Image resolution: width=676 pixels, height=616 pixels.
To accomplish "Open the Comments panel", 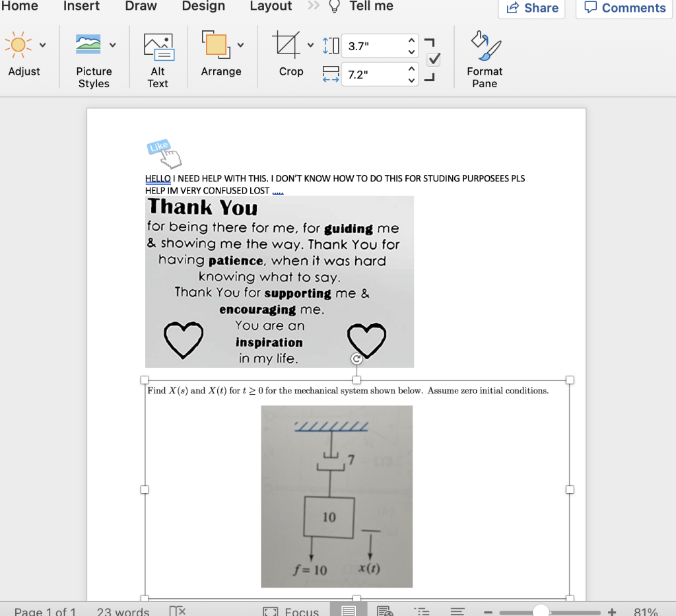I will coord(623,8).
